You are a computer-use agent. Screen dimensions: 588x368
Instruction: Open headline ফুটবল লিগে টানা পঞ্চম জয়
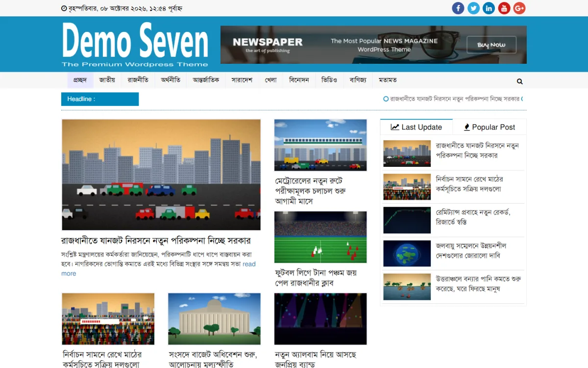316,278
